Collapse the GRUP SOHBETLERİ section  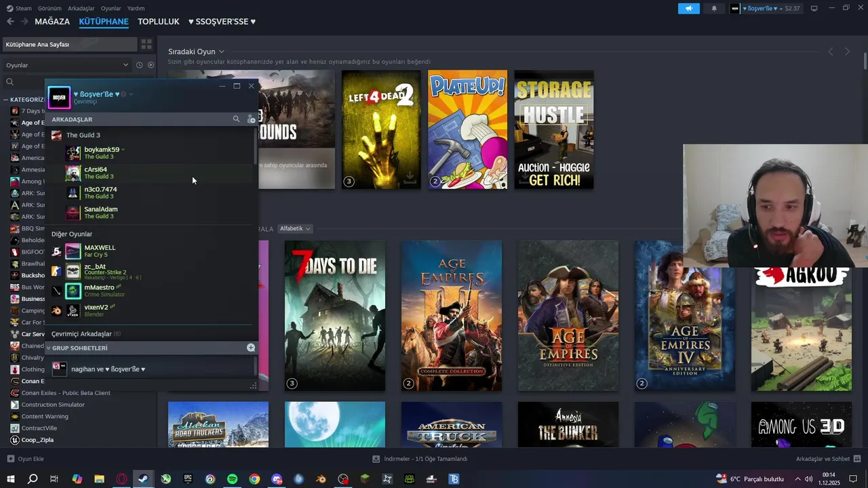pyautogui.click(x=48, y=348)
